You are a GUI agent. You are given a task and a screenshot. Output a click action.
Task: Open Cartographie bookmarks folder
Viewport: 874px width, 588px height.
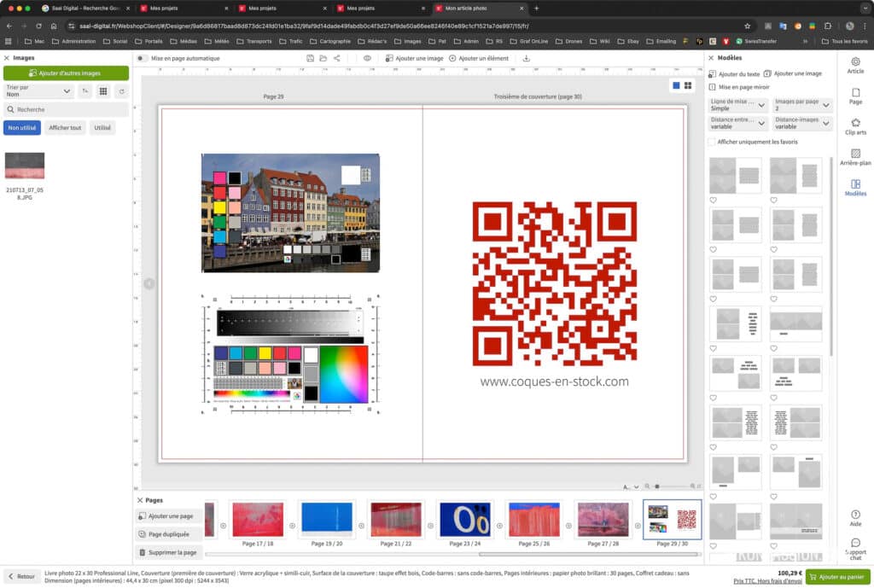pos(330,41)
